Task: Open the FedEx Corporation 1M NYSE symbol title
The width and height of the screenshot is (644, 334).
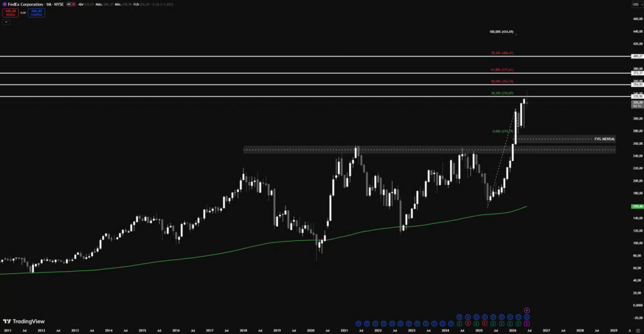Action: tap(36, 4)
